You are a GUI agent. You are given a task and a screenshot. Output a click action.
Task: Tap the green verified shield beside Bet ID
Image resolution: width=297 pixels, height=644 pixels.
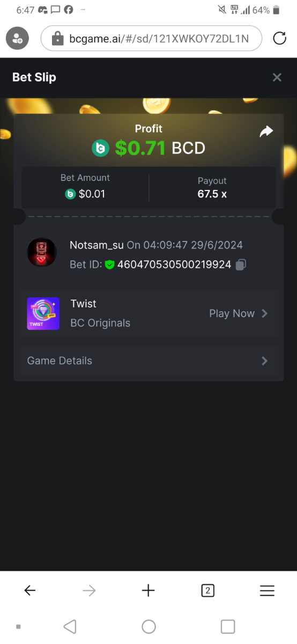[x=110, y=265]
